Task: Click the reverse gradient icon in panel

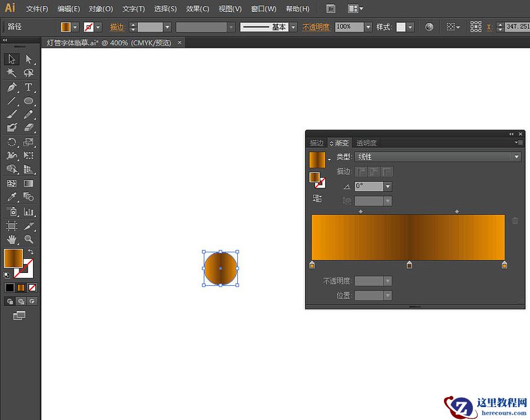Action: click(317, 198)
